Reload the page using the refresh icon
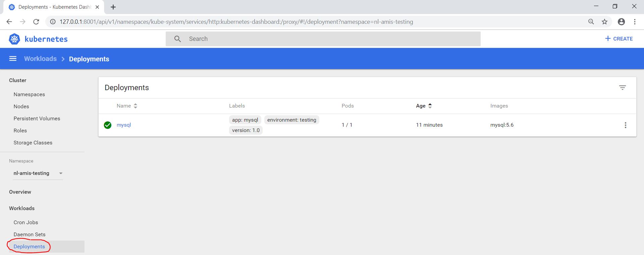Viewport: 644px width, 255px height. tap(36, 22)
